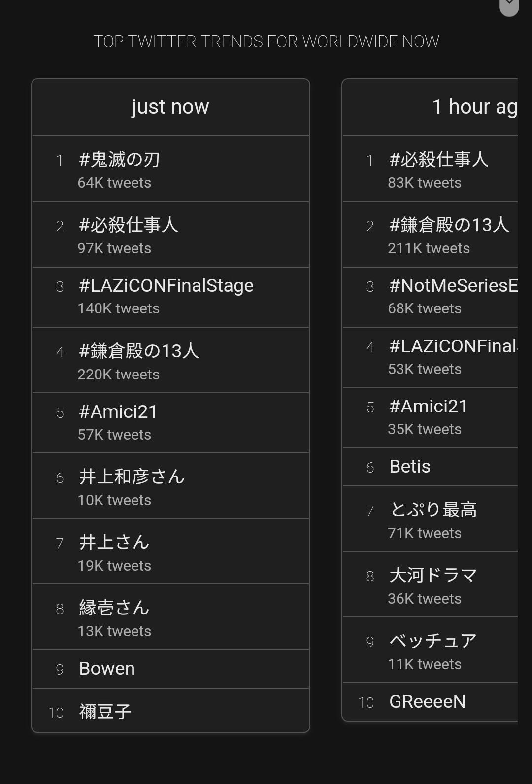Open the Bowen trend
This screenshot has height=784, width=532.
click(x=107, y=669)
